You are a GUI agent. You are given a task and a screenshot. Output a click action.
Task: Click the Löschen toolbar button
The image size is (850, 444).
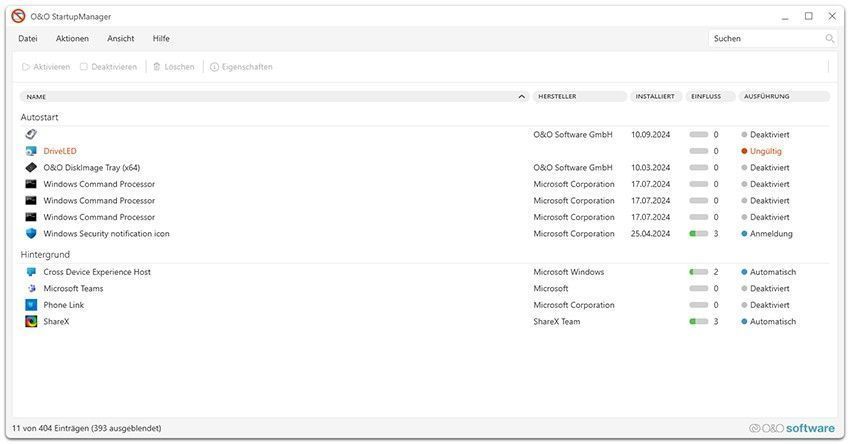point(173,67)
